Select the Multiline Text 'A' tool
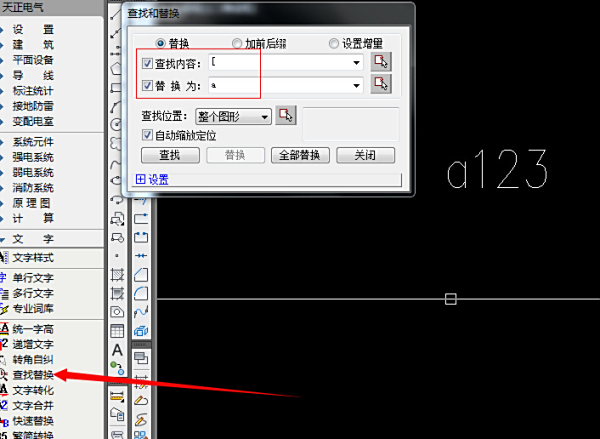This screenshot has width=600, height=439. click(x=117, y=350)
